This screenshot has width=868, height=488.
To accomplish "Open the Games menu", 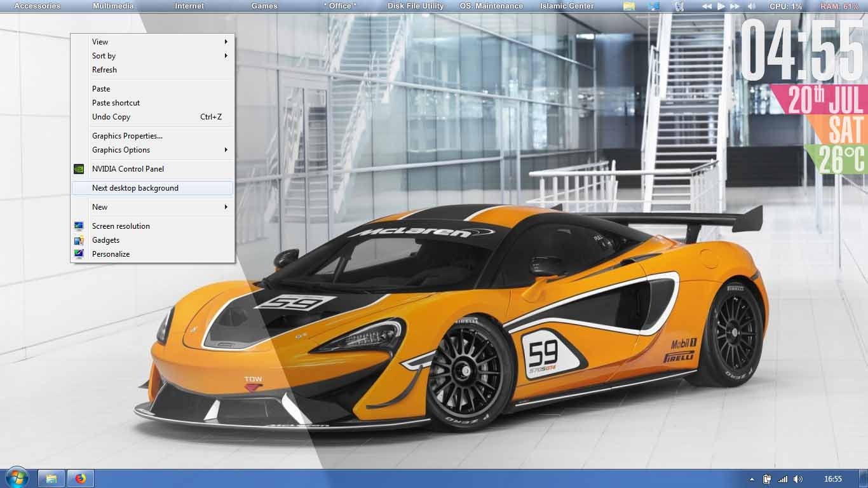I will pyautogui.click(x=264, y=6).
